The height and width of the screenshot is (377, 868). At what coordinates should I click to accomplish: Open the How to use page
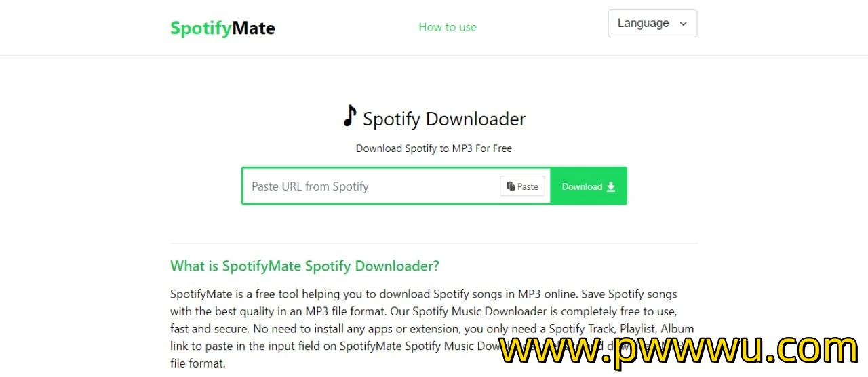point(448,27)
